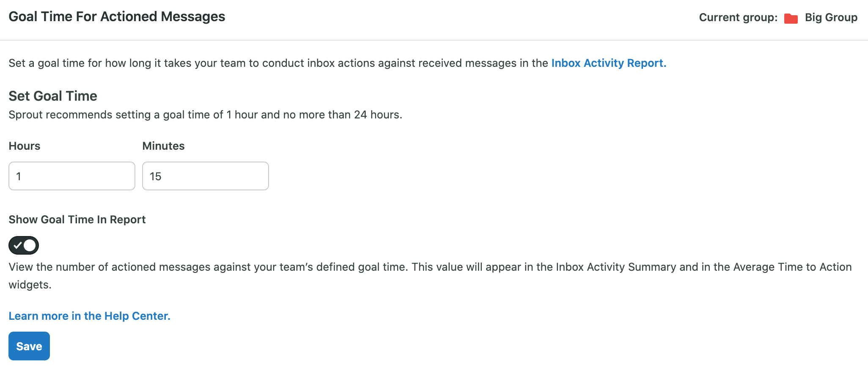This screenshot has width=868, height=368.
Task: Select the Big Group group name
Action: 830,17
